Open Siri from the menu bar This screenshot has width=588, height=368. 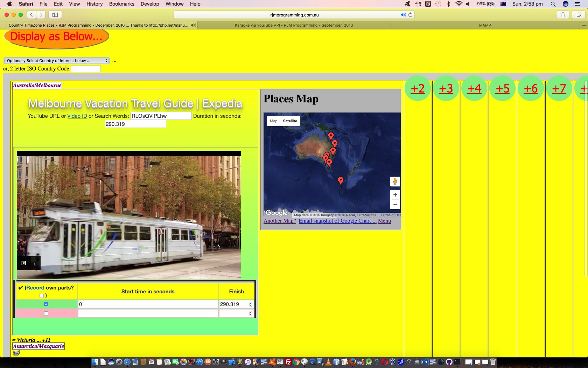click(565, 4)
